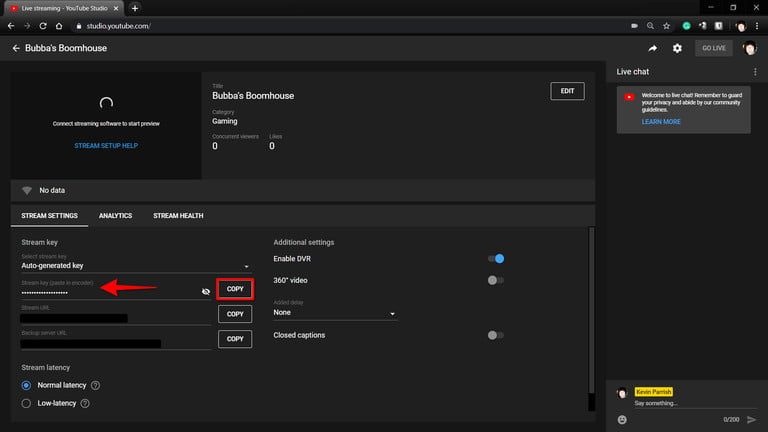This screenshot has width=768, height=432.
Task: Toggle the Enable DVR switch
Action: [x=496, y=259]
